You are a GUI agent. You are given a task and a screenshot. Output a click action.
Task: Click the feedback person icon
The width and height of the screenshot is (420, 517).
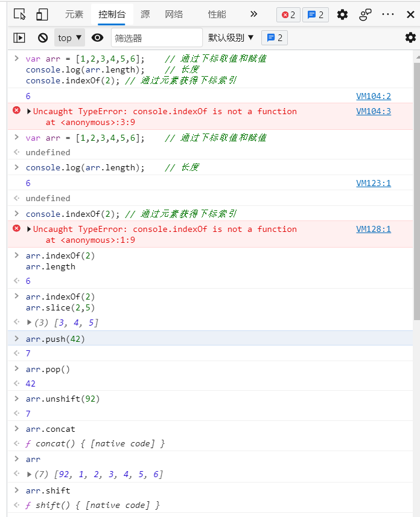point(365,14)
